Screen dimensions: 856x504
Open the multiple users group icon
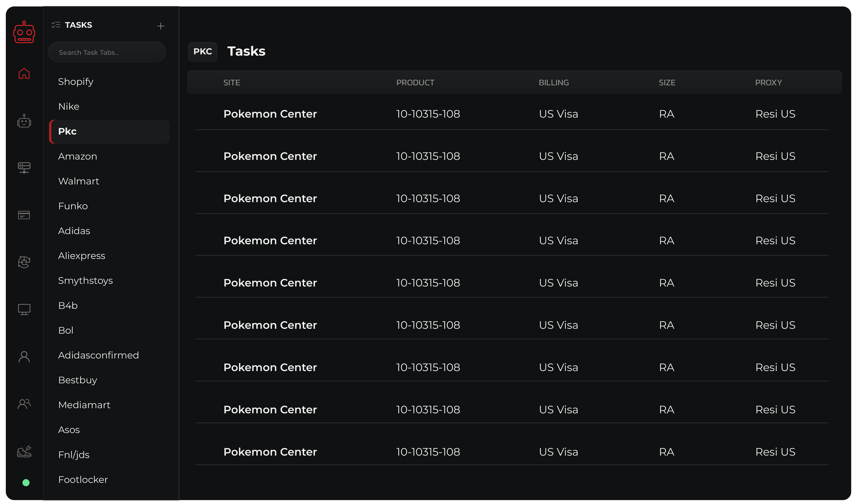pos(24,404)
